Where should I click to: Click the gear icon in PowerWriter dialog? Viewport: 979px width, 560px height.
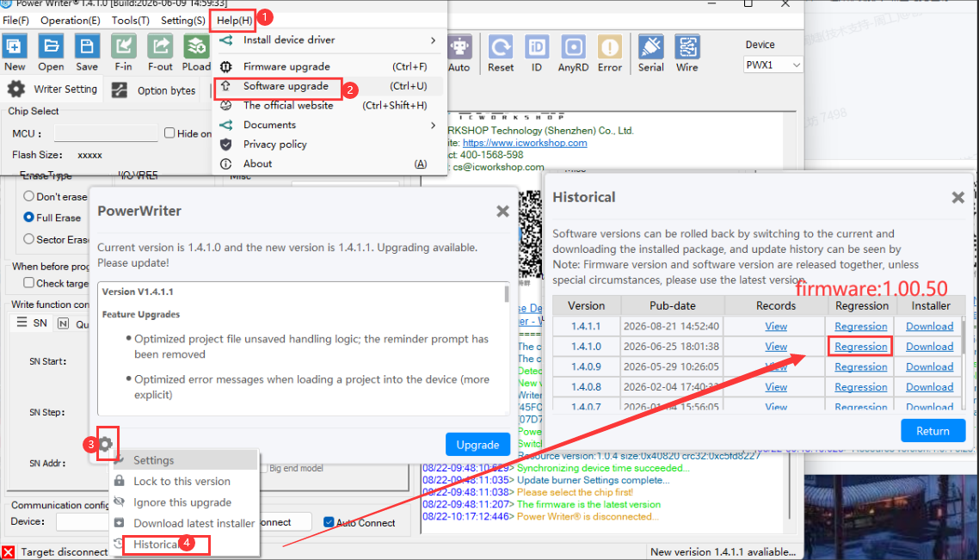pos(106,444)
